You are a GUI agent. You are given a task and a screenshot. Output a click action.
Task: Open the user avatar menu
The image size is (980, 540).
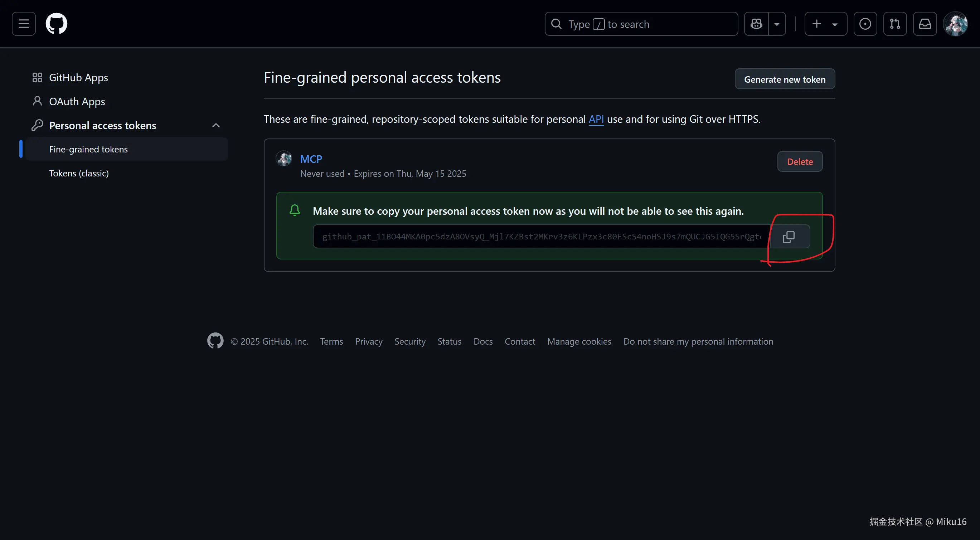point(955,24)
